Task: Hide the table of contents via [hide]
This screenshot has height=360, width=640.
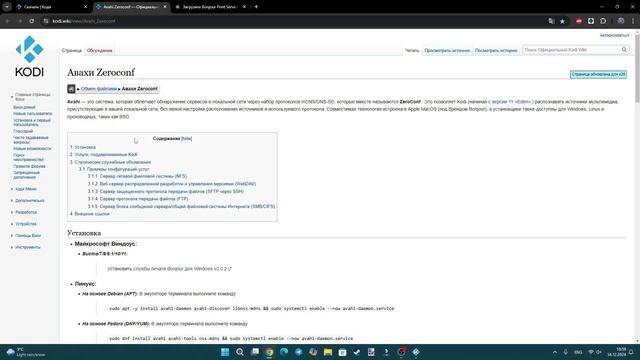Action: point(187,138)
